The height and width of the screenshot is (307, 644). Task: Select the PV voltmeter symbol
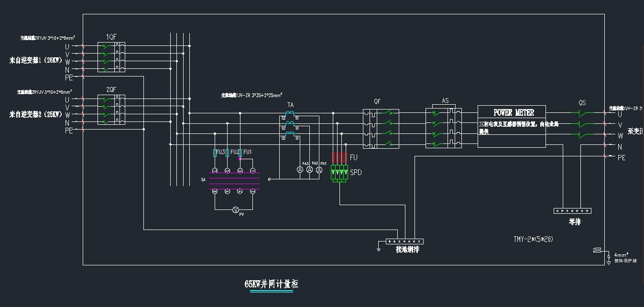coord(235,210)
